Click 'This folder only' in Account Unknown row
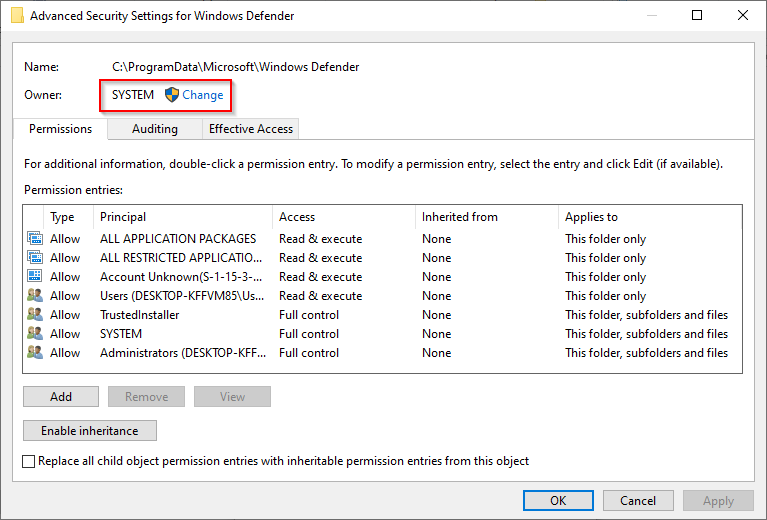The width and height of the screenshot is (767, 520). [x=606, y=277]
